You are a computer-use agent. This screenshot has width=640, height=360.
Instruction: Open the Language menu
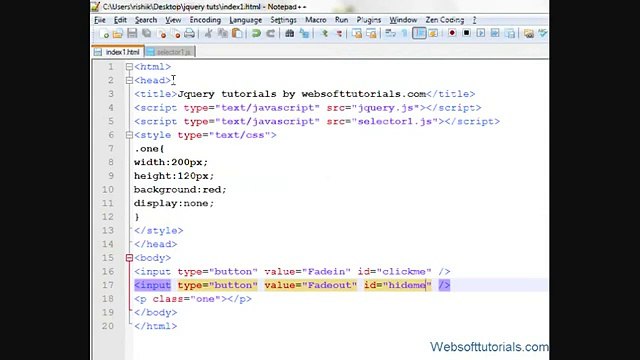point(245,20)
